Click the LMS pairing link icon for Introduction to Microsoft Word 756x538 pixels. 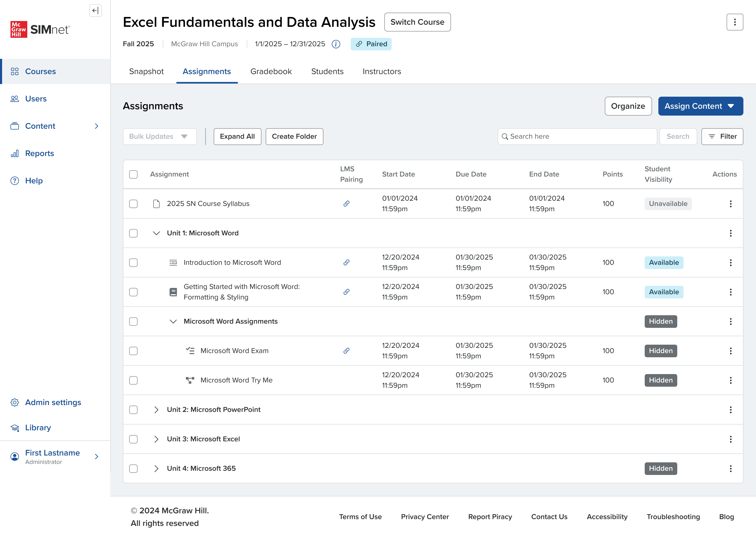(x=346, y=262)
